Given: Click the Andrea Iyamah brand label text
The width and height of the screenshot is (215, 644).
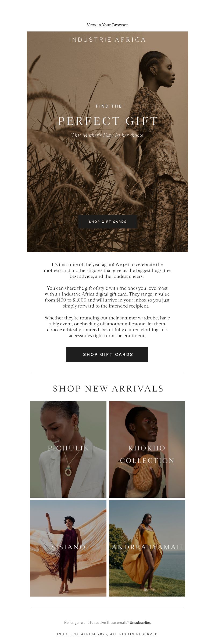Looking at the screenshot, I should (x=147, y=547).
